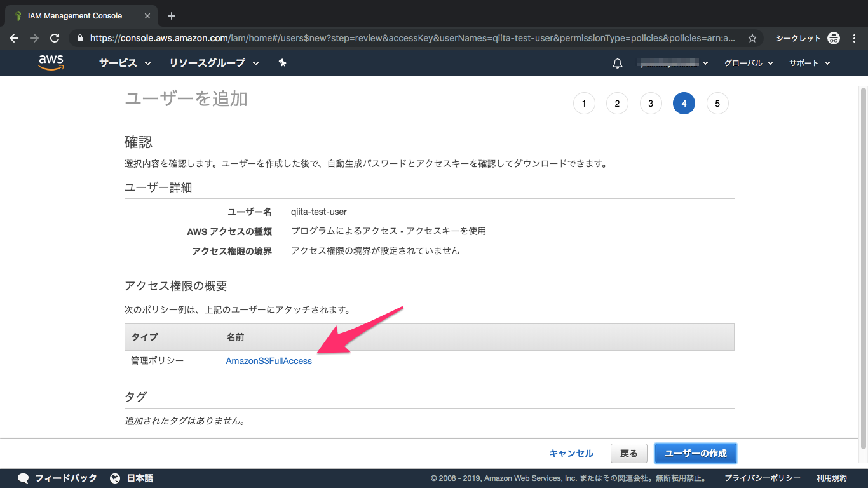Select wizard step 4
868x488 pixels.
click(x=684, y=104)
